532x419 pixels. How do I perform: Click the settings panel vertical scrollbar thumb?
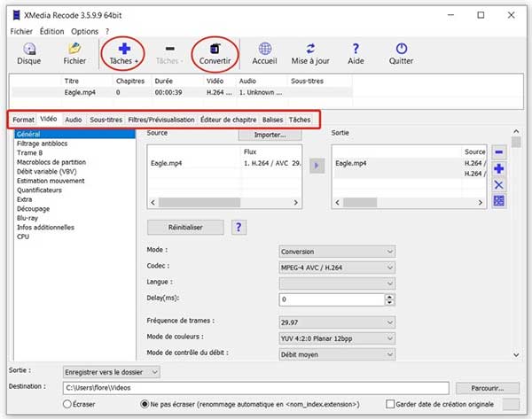516,142
